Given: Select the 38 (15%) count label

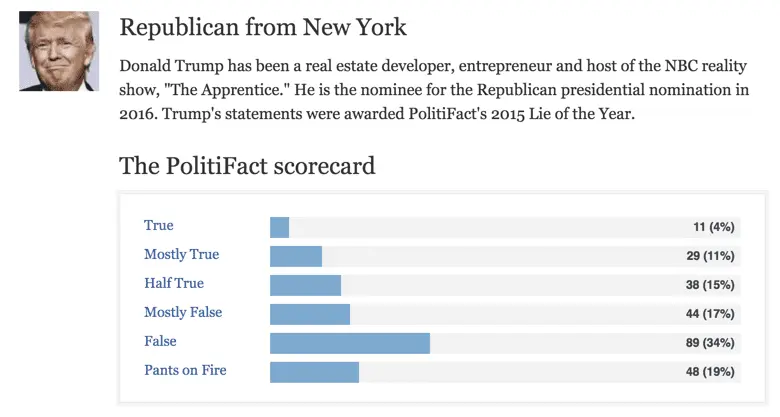Looking at the screenshot, I should pyautogui.click(x=710, y=285).
